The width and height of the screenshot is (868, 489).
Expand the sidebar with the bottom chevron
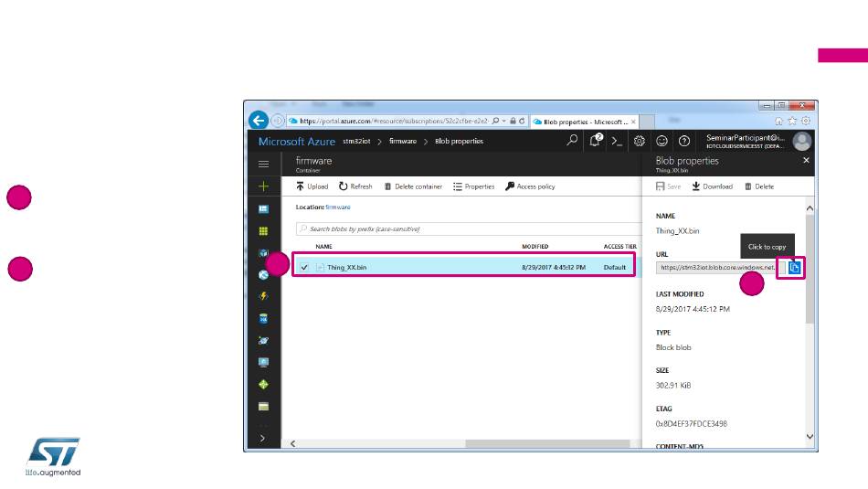pyautogui.click(x=262, y=438)
